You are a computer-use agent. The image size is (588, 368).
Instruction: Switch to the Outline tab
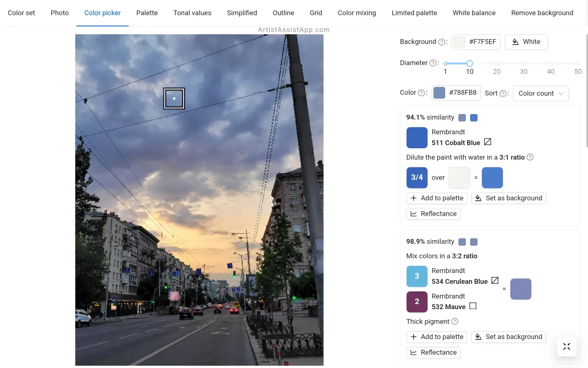tap(283, 13)
